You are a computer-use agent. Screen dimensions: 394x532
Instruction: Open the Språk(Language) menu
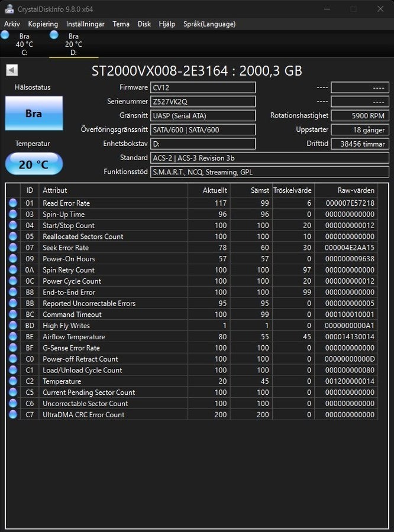click(x=209, y=24)
